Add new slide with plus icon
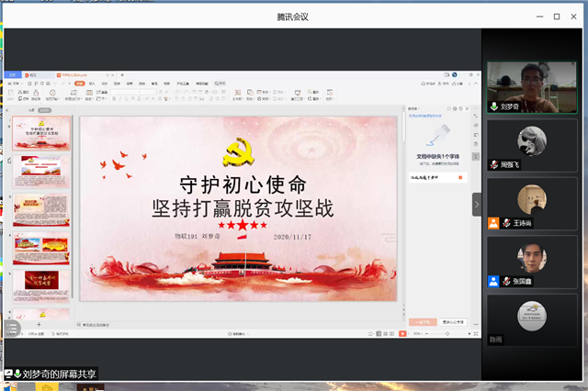Screen dimensions: 588x391 [x=38, y=325]
